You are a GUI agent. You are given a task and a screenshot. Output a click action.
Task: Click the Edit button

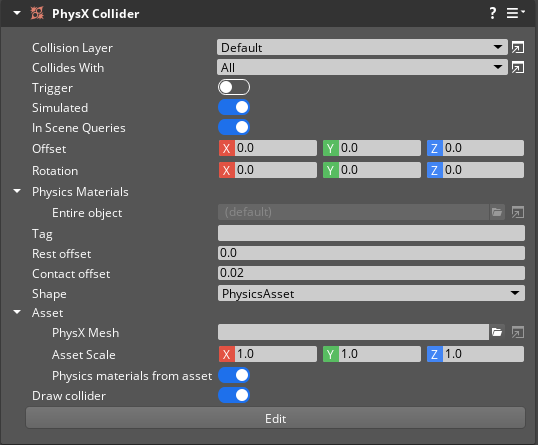tap(276, 418)
